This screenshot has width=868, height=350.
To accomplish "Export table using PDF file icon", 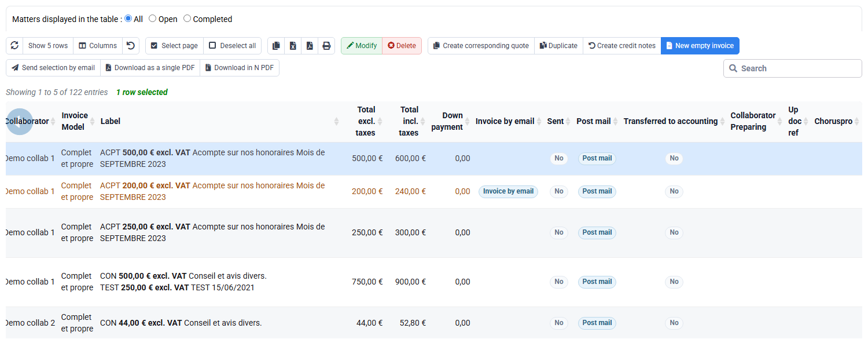I will point(310,46).
